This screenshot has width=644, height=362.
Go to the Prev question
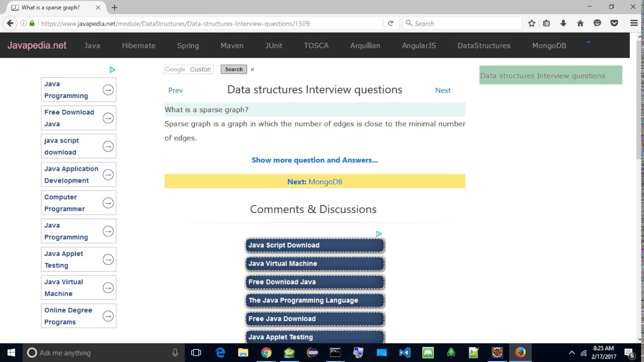click(x=176, y=90)
